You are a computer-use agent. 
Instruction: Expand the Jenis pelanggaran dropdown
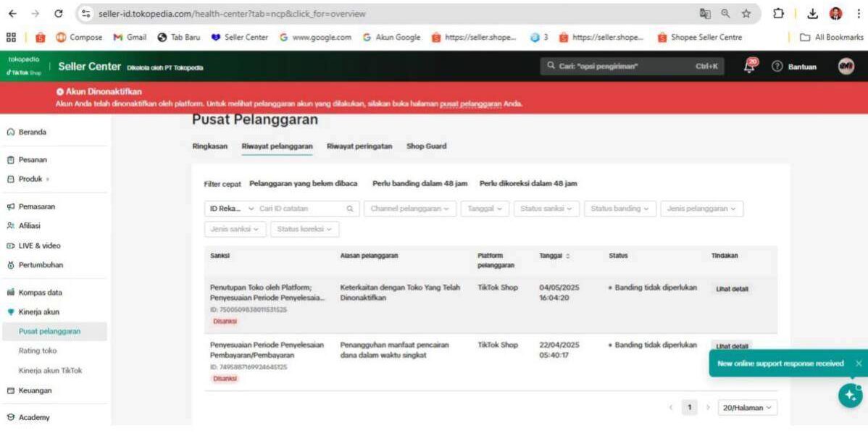[701, 209]
